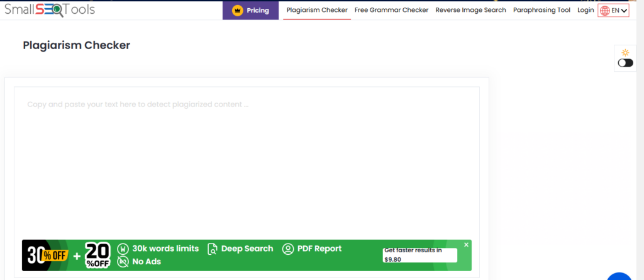Click the globe language icon

(x=604, y=11)
